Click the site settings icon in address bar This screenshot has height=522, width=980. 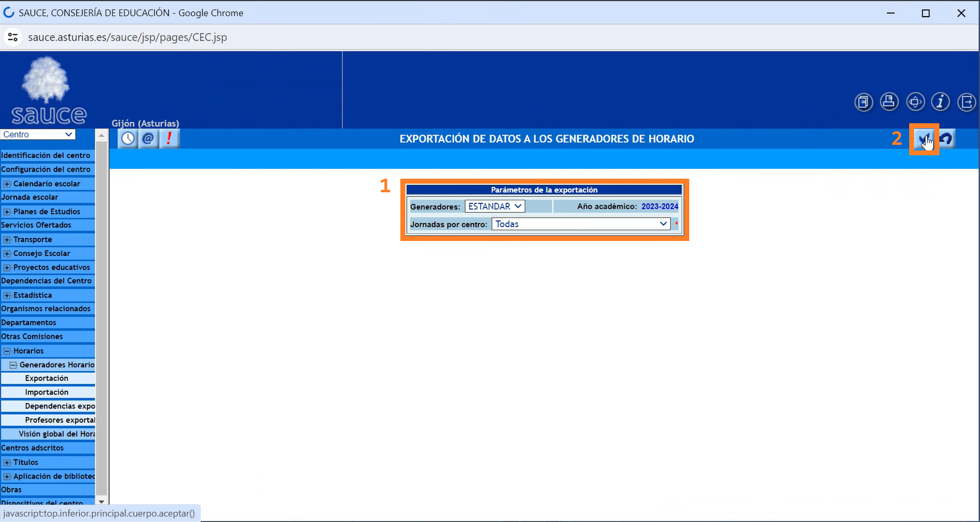[12, 37]
